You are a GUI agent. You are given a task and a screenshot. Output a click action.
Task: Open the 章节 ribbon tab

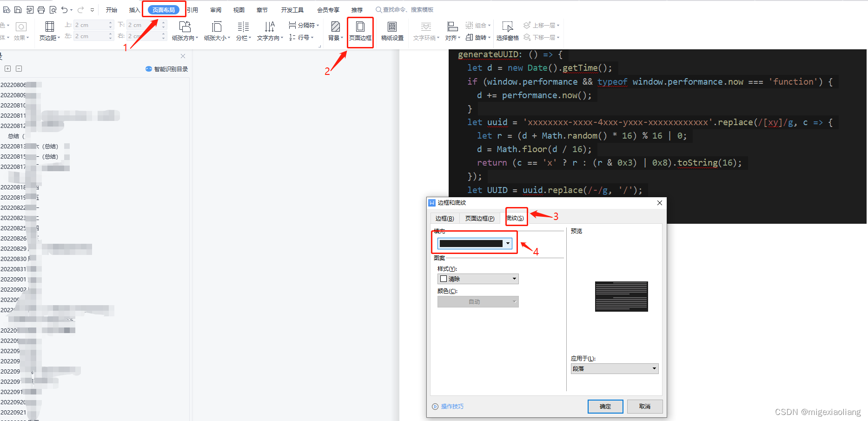[262, 10]
